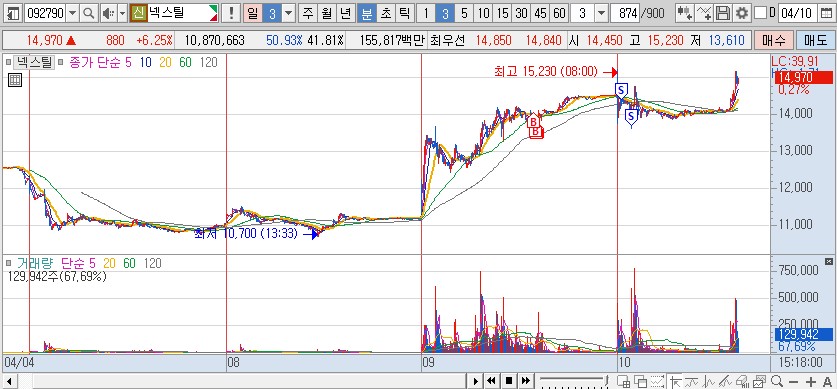This screenshot has width=837, height=389.
Task: Select the 일 daily chart tab
Action: pos(252,13)
